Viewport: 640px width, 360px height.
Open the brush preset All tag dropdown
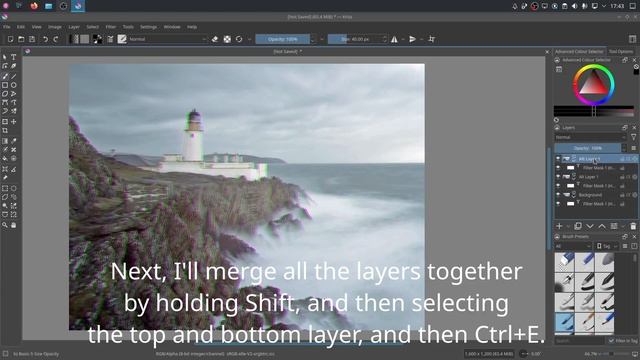[573, 246]
